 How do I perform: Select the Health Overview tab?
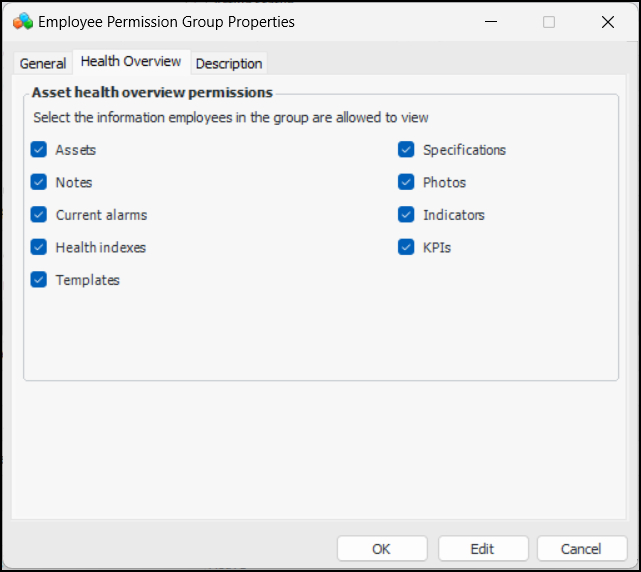[x=131, y=62]
